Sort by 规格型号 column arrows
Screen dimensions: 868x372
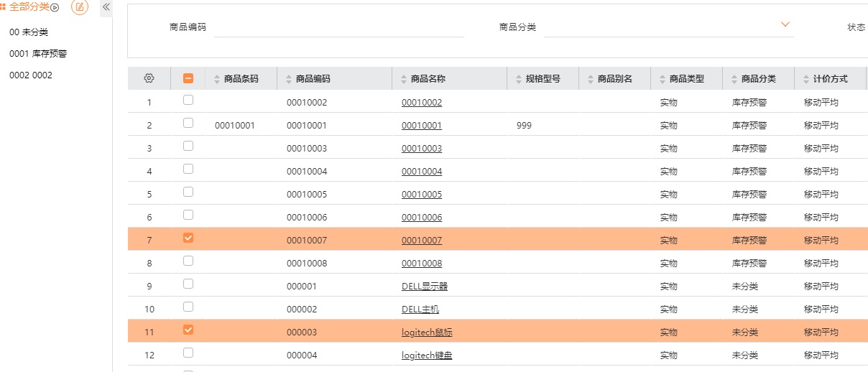(x=520, y=79)
